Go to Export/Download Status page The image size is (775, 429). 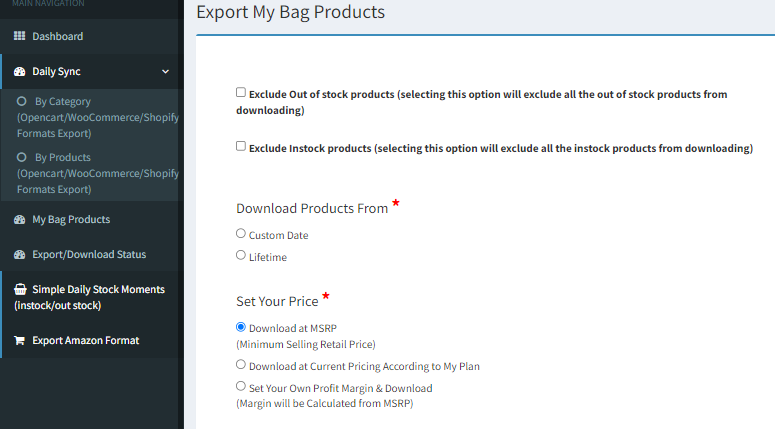92,255
